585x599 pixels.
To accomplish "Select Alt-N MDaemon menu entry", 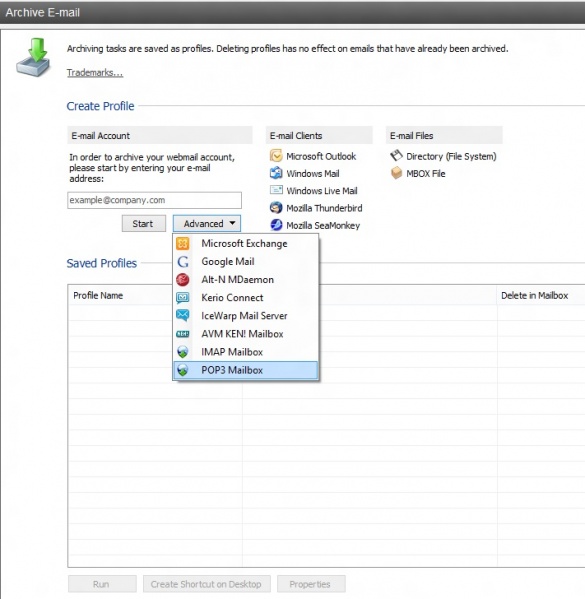I will [245, 280].
